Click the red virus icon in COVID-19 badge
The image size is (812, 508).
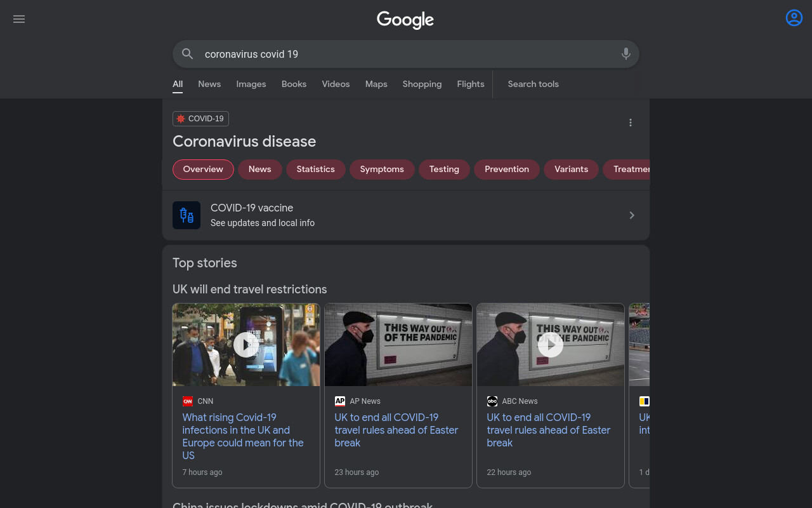(x=181, y=119)
